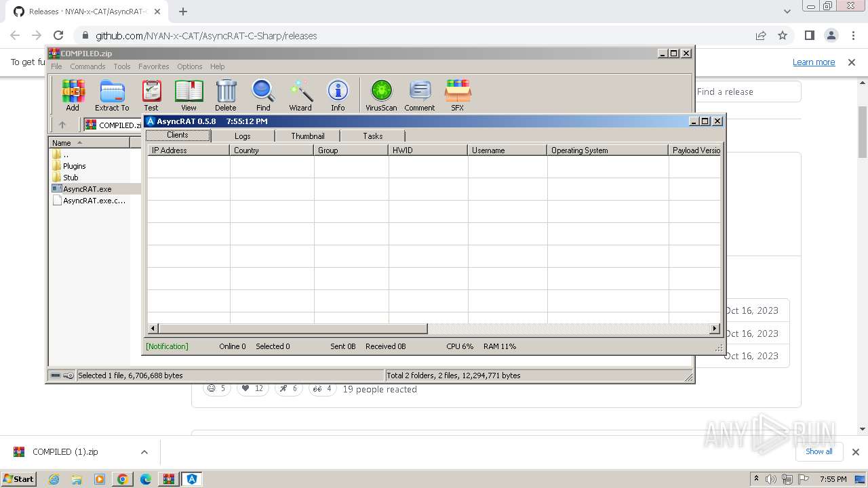Open the View tool in WinRAR

(x=189, y=95)
